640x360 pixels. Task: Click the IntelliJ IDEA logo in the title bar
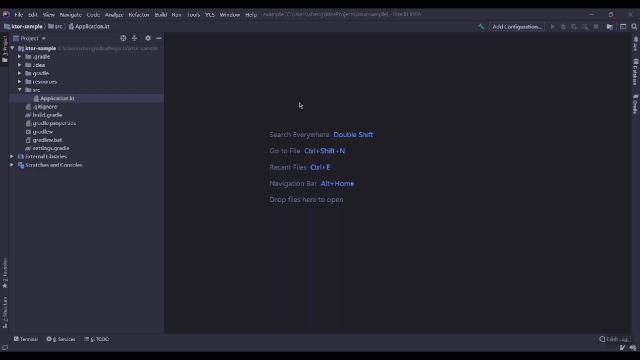click(x=6, y=14)
